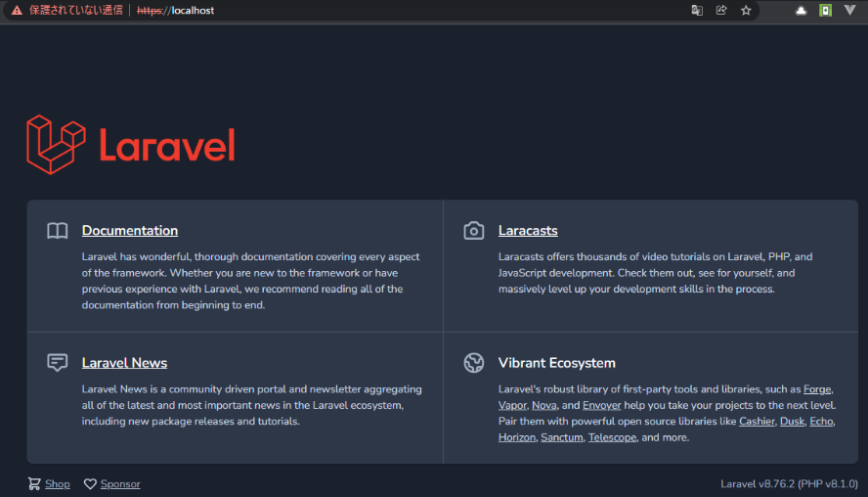Open the green square extension icon
868x497 pixels.
point(825,11)
